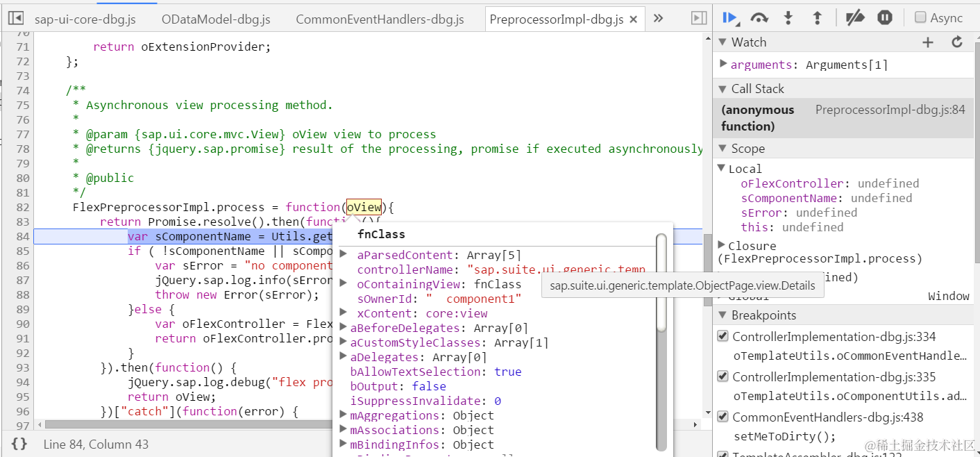Click the iSuppressInvalidate: 0 property
The height and width of the screenshot is (457, 980).
(x=425, y=401)
